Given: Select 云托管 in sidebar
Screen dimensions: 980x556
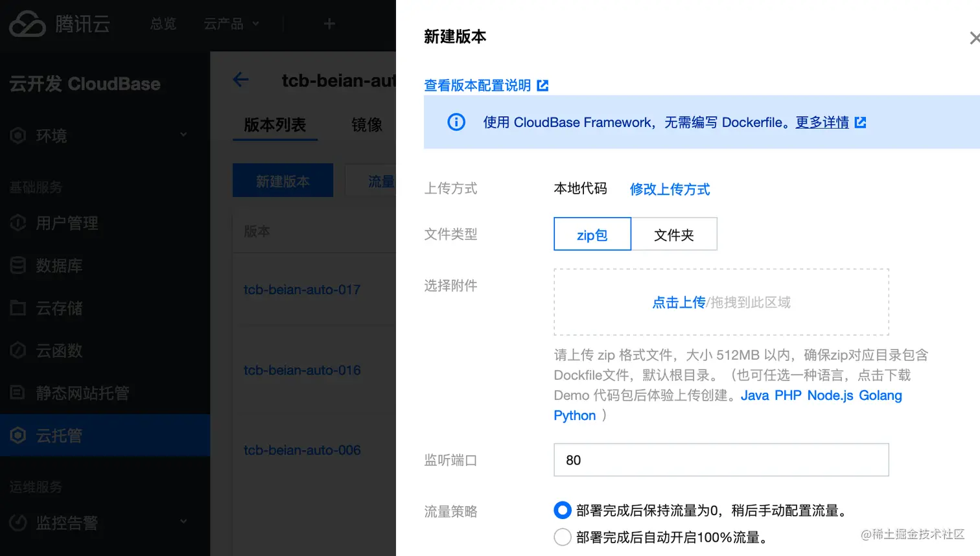Looking at the screenshot, I should coord(105,435).
